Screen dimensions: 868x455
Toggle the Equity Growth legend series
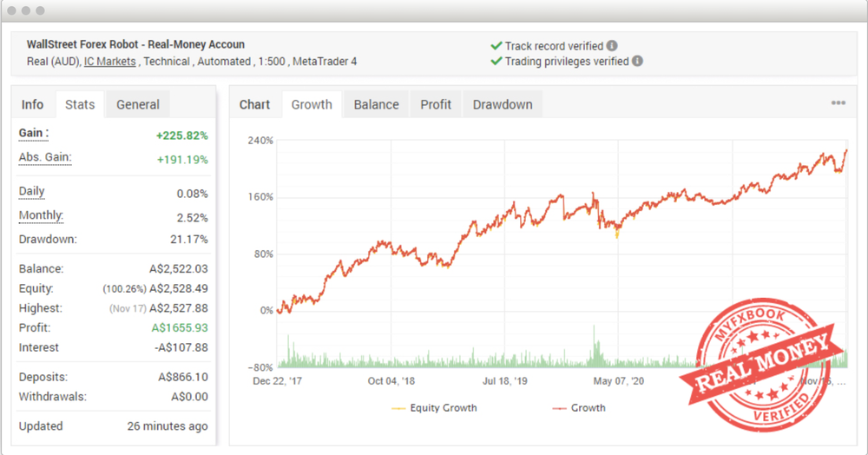tap(435, 407)
